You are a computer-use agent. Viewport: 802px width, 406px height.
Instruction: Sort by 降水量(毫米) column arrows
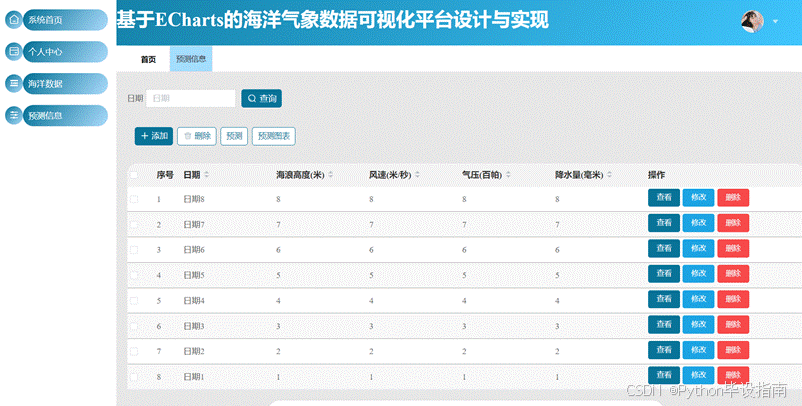tap(609, 175)
